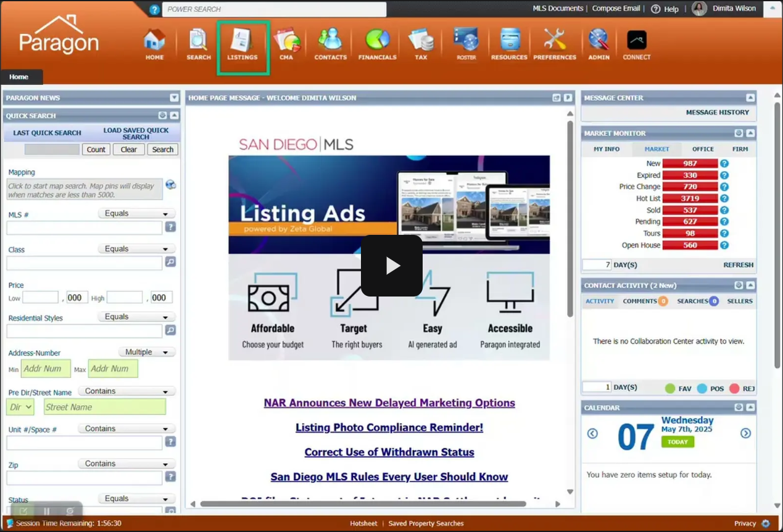The width and height of the screenshot is (783, 532).
Task: Select the Searches tab in Contact Activity
Action: coord(698,301)
